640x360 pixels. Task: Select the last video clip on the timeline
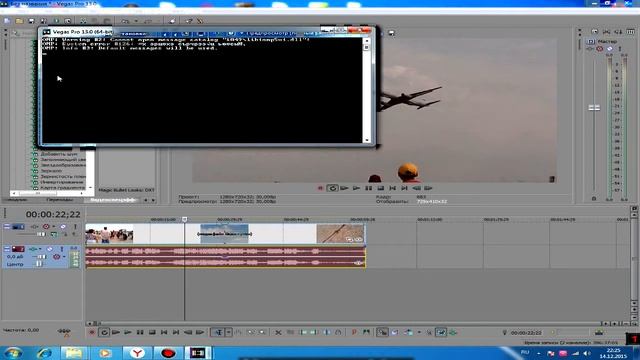click(x=340, y=234)
